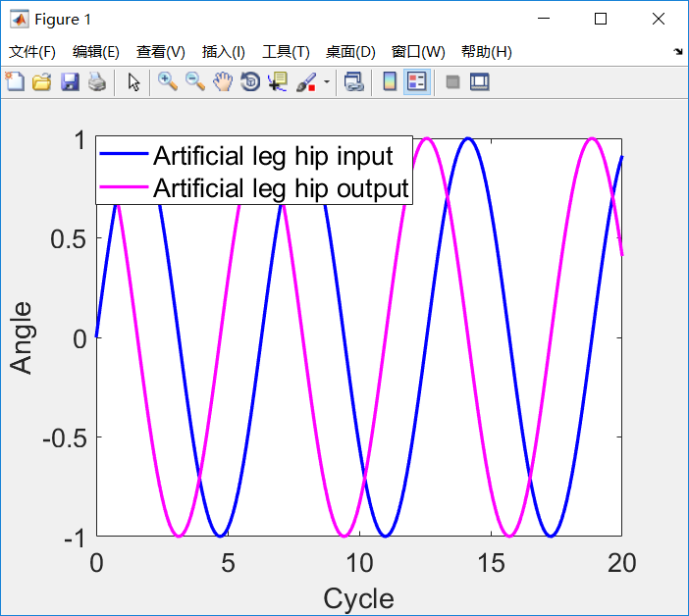Click the magenta line sample in legend
The width and height of the screenshot is (689, 616).
(x=124, y=186)
